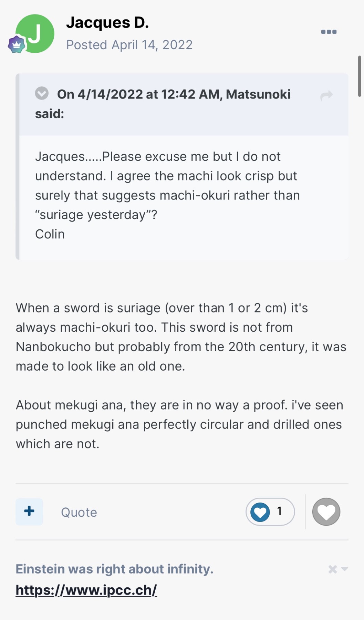
Task: Click the page scrollbar thumb
Action: tap(360, 76)
